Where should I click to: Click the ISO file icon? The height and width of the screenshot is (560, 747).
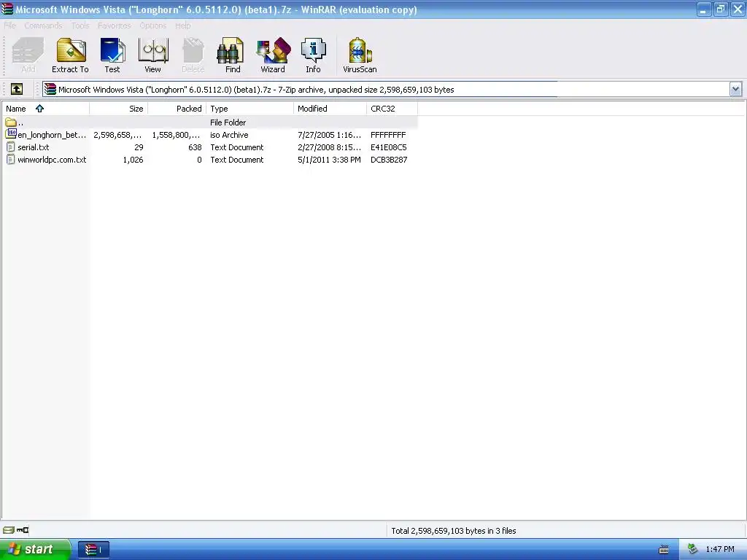[10, 134]
